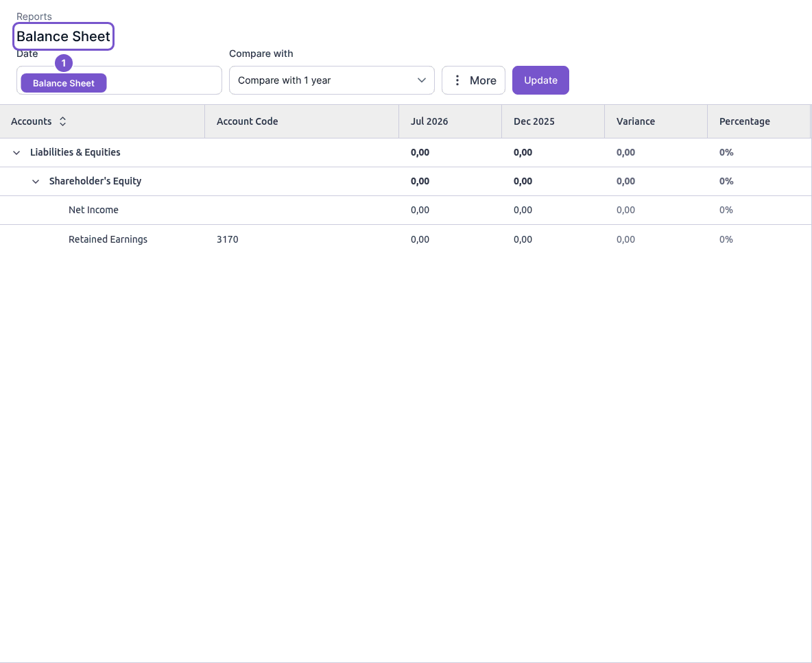The height and width of the screenshot is (663, 812).
Task: Click Net Income Dec 2025 value
Action: click(x=523, y=210)
